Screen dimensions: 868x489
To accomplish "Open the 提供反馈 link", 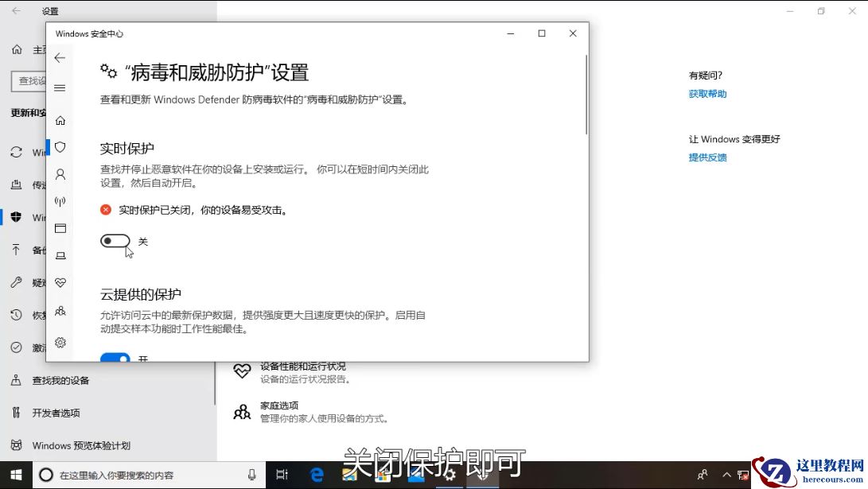I will 707,157.
